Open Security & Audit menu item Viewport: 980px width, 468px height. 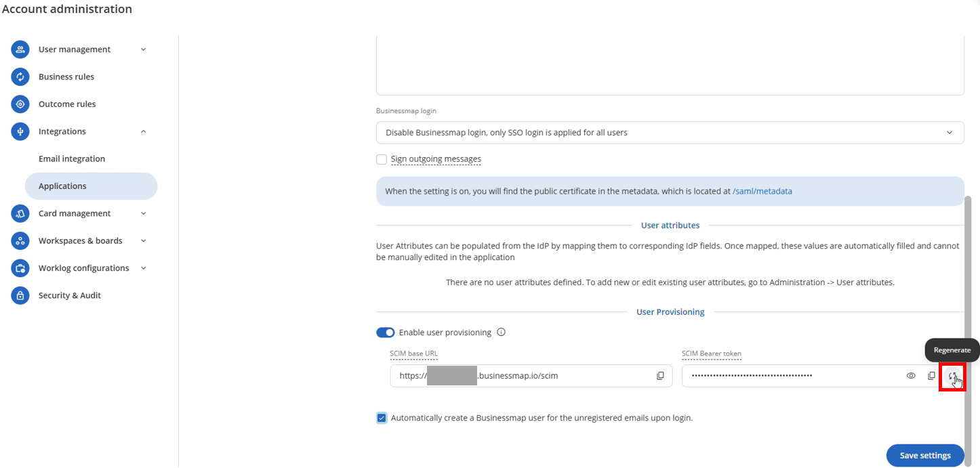tap(70, 295)
